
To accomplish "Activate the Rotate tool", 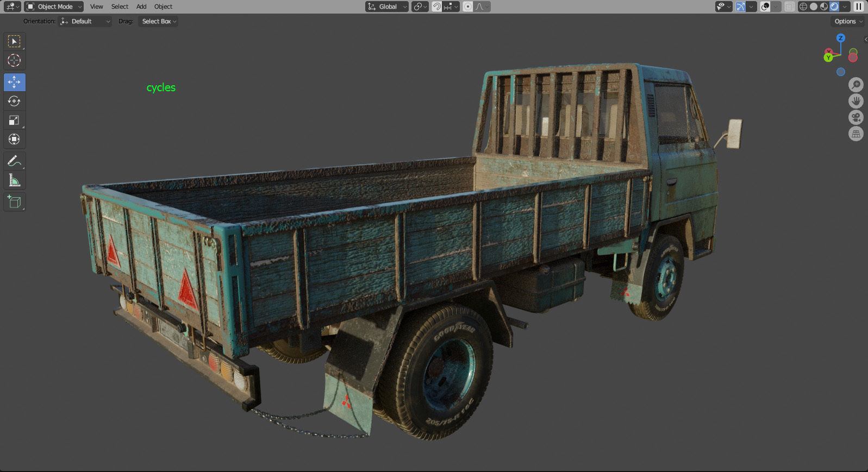I will click(x=14, y=101).
